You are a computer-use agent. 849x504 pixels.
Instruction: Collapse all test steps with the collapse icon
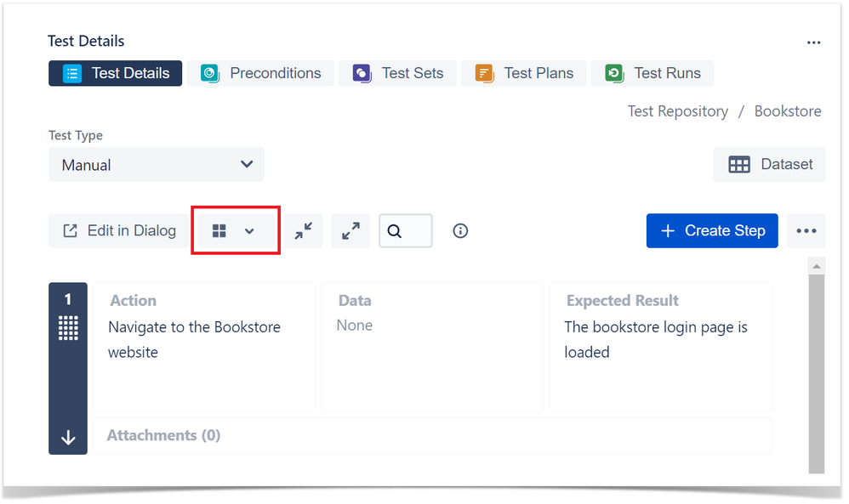304,230
